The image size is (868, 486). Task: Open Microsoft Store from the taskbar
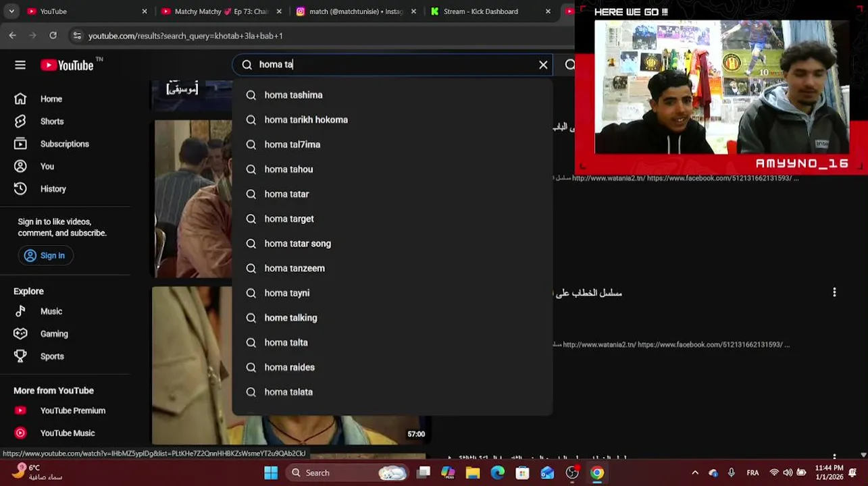522,473
